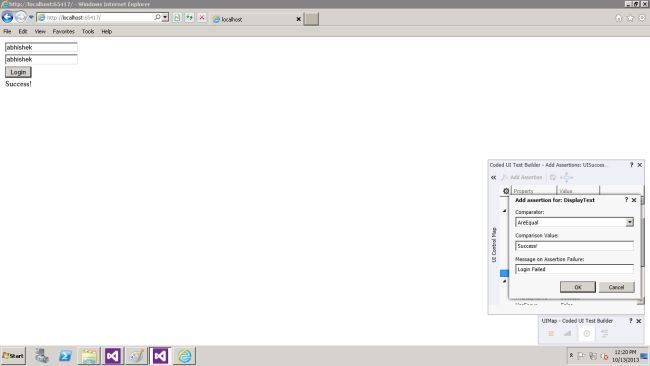Viewport: 650px width, 366px height.
Task: Click the generate code icon in UIMap builder
Action: tap(605, 334)
